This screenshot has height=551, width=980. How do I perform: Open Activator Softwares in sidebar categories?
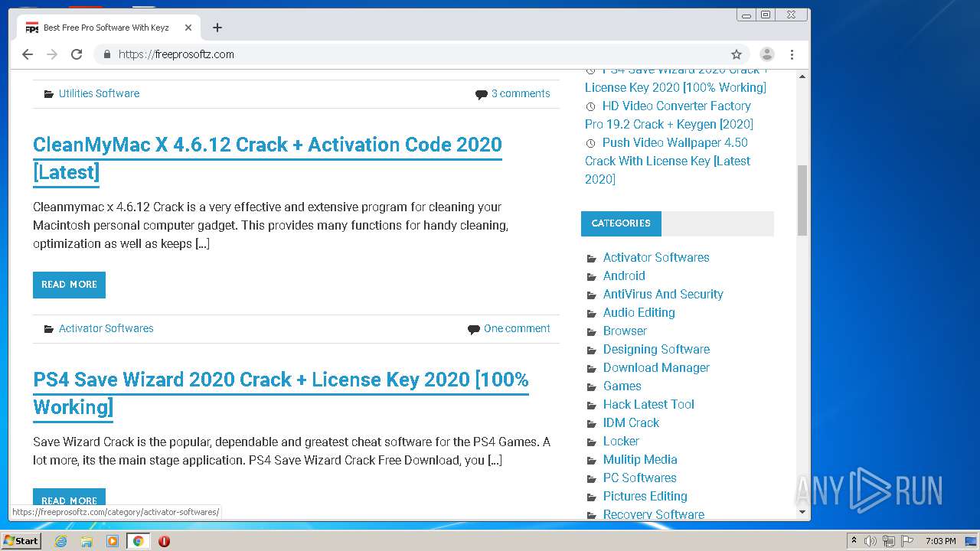(656, 257)
